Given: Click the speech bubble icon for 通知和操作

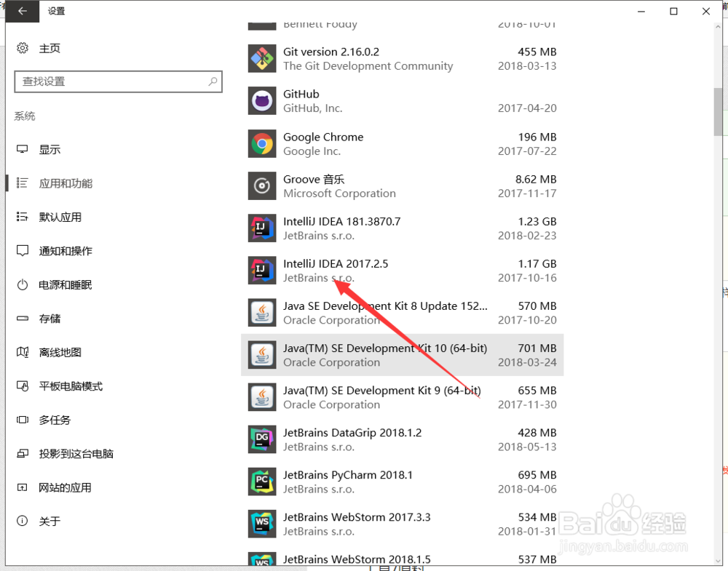Looking at the screenshot, I should pos(23,251).
